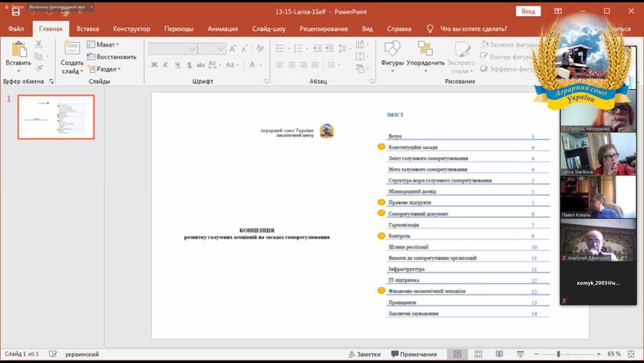
Task: Click the bulleted list icon
Action: (x=280, y=48)
